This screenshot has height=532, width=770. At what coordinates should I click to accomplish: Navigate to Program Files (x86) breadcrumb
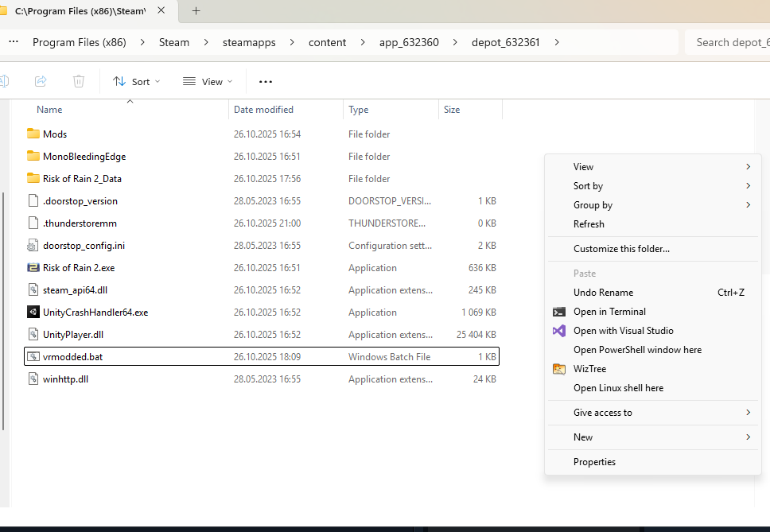pos(79,42)
